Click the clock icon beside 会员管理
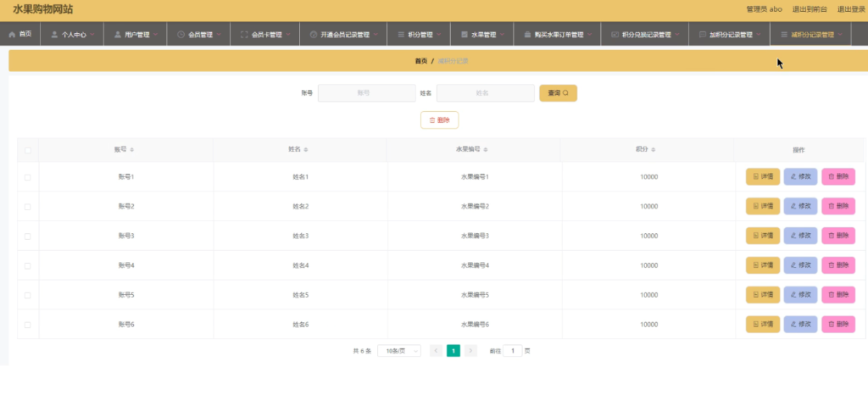This screenshot has width=868, height=395. (181, 34)
